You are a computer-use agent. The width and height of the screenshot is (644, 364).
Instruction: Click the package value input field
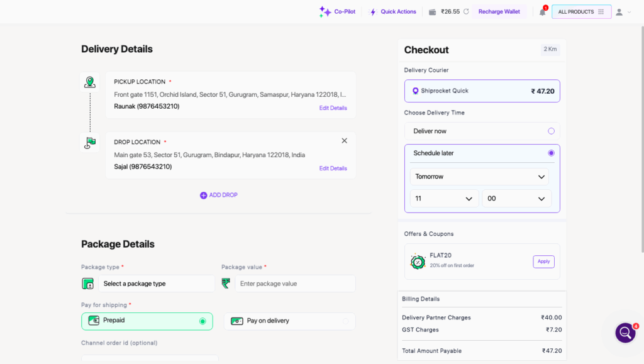[295, 284]
